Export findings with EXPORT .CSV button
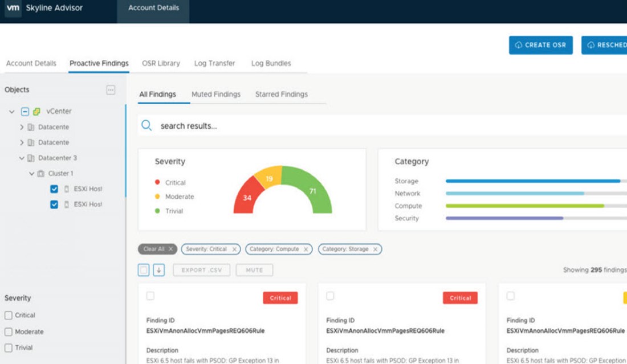Screen dimensions: 627x364 pos(202,270)
